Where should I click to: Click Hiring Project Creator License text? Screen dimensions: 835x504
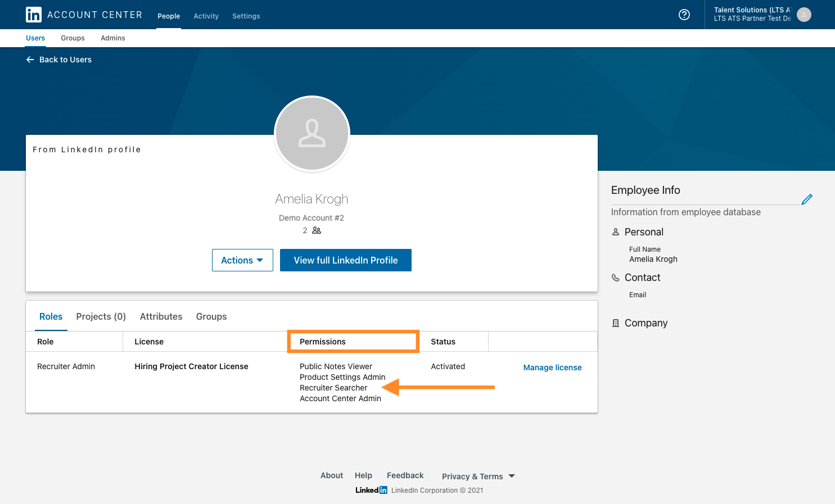[x=191, y=366]
